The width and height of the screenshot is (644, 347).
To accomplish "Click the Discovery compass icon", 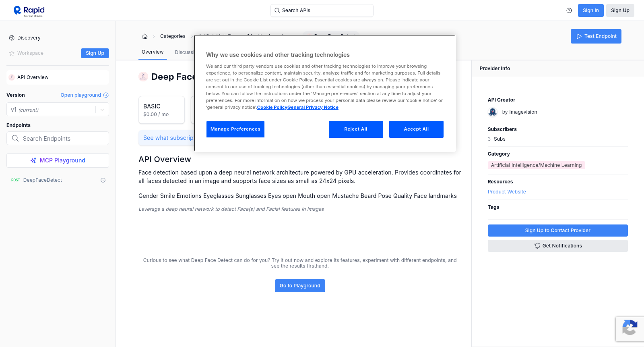I will pyautogui.click(x=12, y=38).
